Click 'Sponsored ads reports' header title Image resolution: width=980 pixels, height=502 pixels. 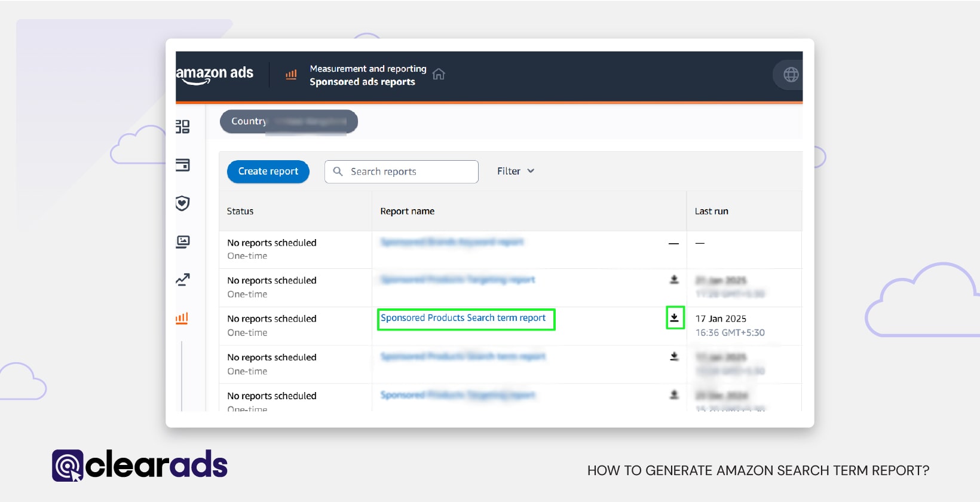(362, 82)
